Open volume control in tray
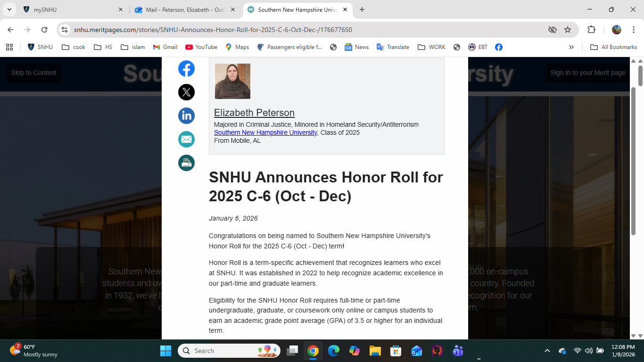 click(588, 351)
